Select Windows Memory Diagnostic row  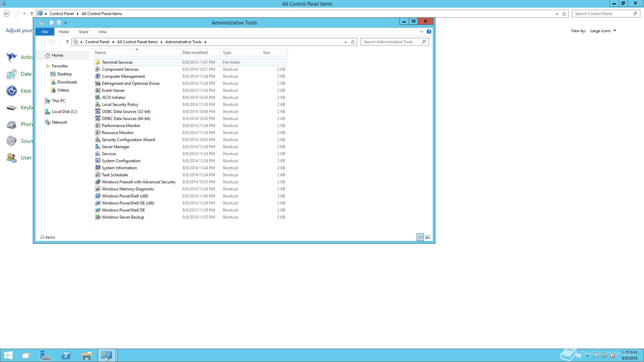pyautogui.click(x=190, y=189)
